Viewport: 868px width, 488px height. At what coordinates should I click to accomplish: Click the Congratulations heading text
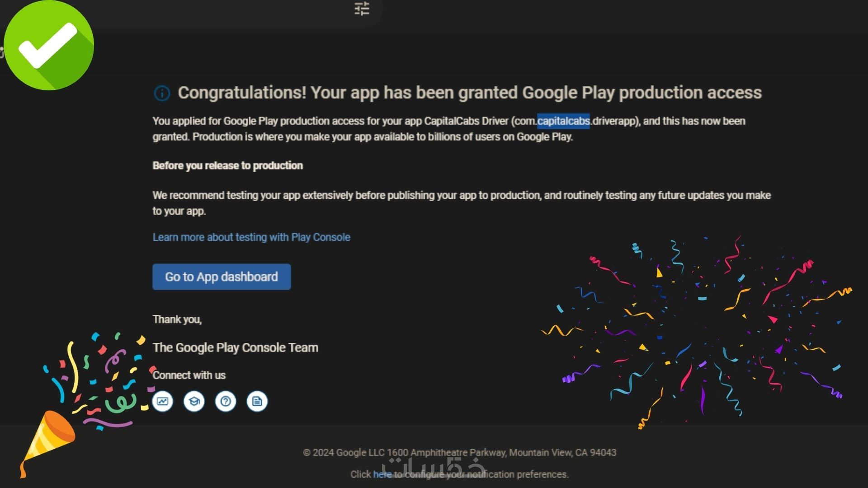[x=469, y=93]
